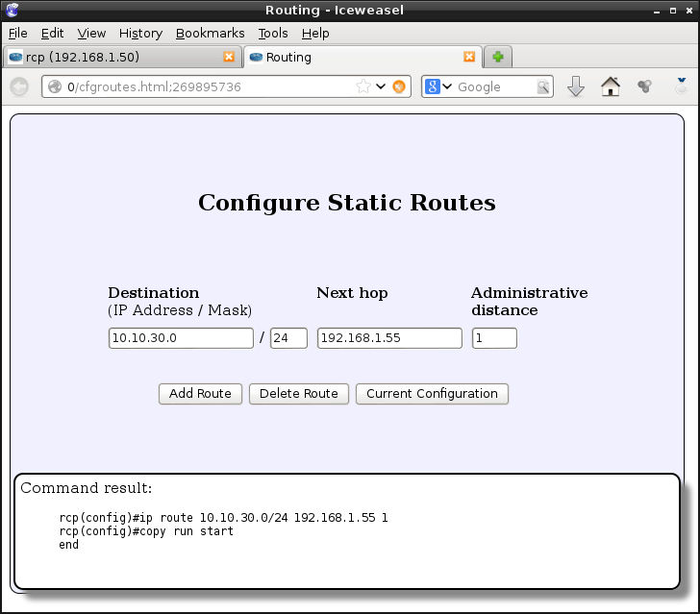Open the History menu
The image size is (700, 614).
[140, 34]
